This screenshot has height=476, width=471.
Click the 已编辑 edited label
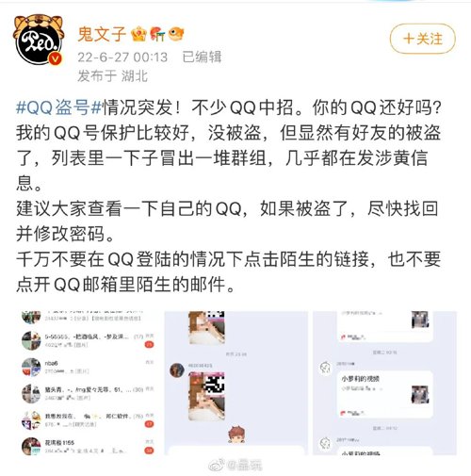202,57
